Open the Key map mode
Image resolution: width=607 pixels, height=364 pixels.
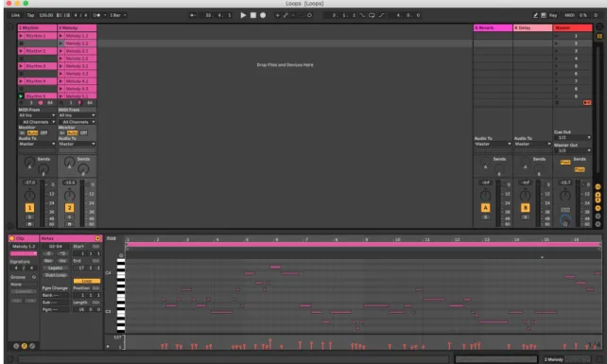[553, 15]
